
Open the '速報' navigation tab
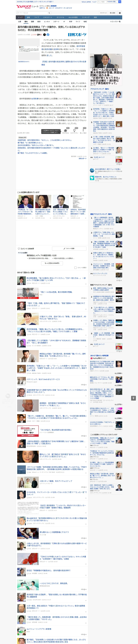click(28, 17)
